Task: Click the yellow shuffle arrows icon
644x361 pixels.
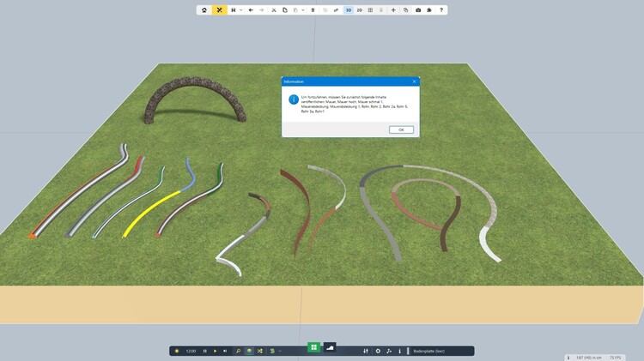Action: [x=260, y=352]
